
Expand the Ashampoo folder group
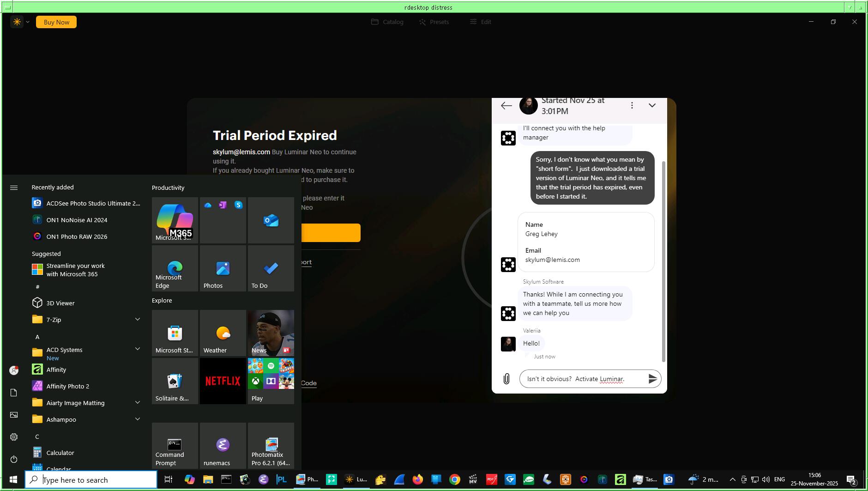(137, 419)
